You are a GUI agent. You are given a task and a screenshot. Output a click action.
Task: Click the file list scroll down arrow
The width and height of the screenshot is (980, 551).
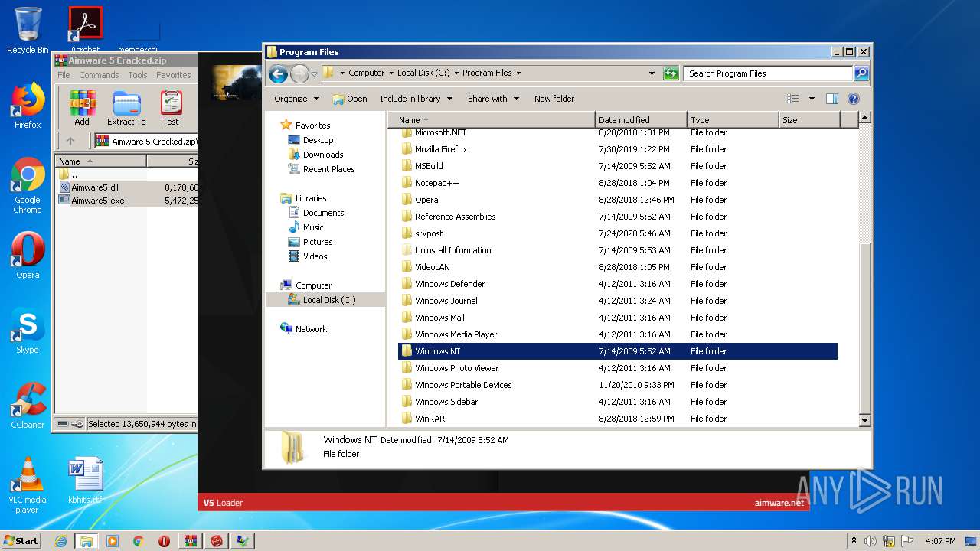point(864,420)
